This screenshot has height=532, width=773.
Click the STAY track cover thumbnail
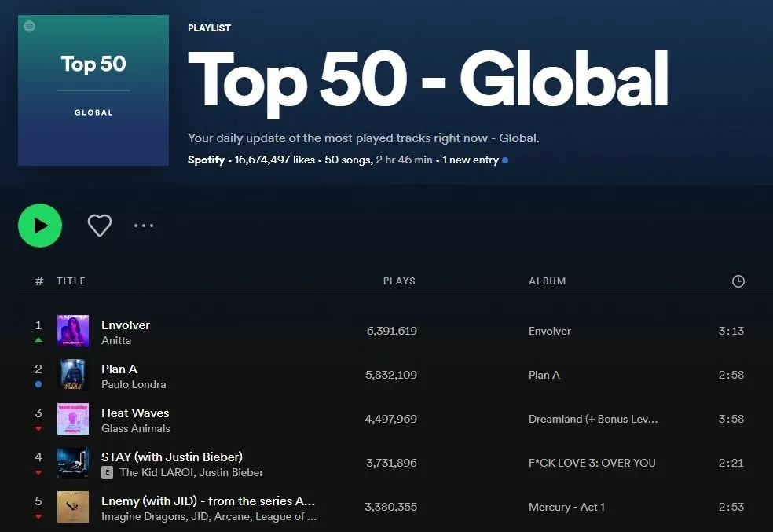click(73, 463)
